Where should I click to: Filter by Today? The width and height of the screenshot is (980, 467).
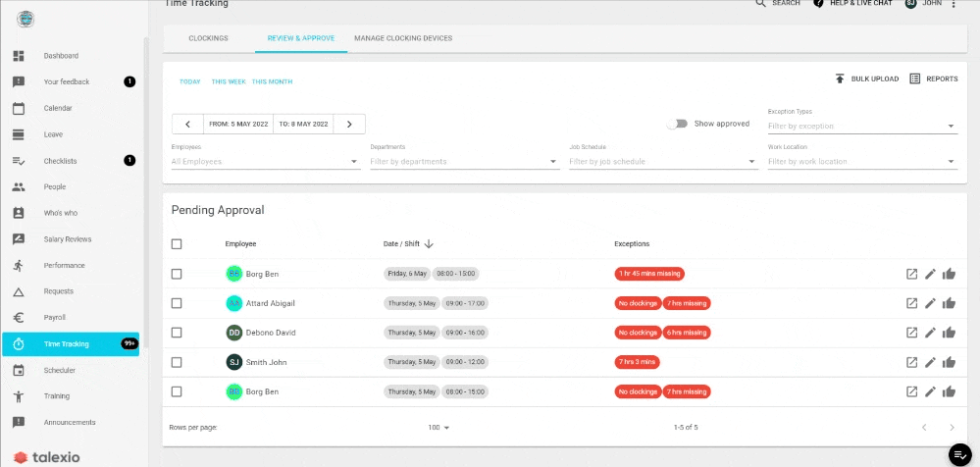click(190, 81)
